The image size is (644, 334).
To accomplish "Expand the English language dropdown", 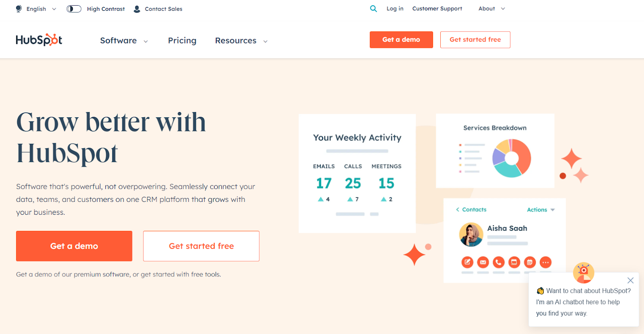I will 36,9.
